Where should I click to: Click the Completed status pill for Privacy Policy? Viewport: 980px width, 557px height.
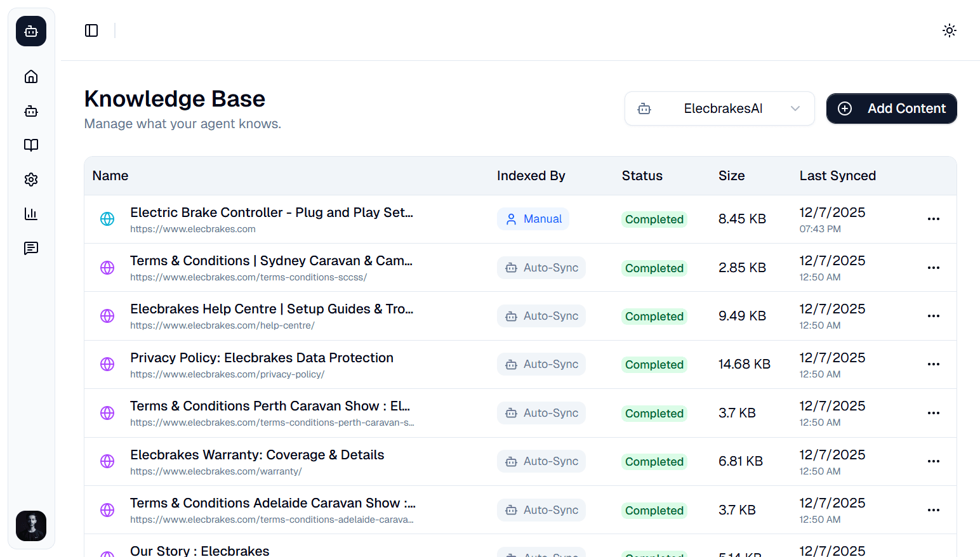click(654, 364)
